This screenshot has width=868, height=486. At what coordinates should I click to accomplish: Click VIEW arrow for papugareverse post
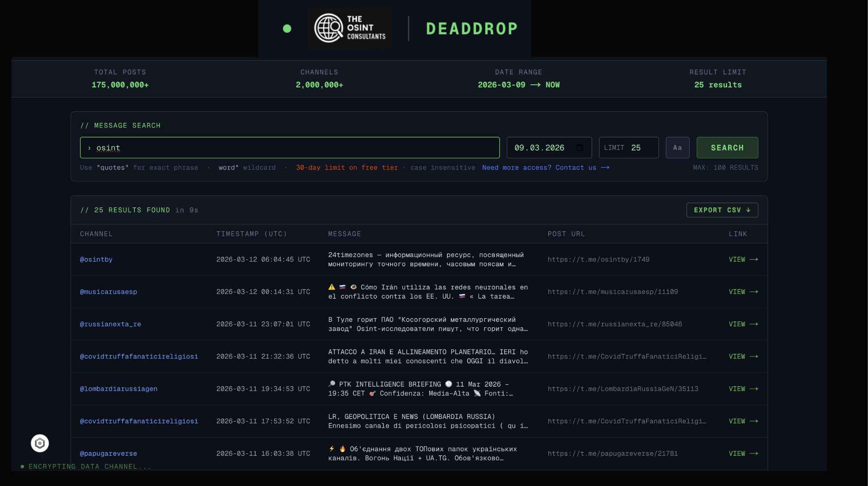pyautogui.click(x=743, y=454)
